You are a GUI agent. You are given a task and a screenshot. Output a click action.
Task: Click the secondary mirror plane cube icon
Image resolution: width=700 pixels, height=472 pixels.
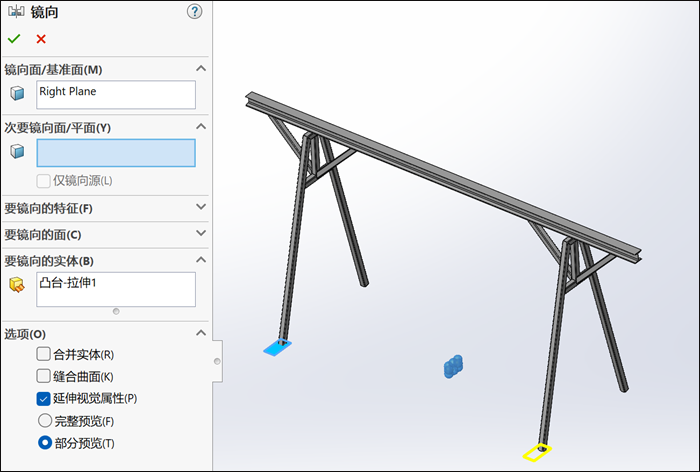[17, 151]
